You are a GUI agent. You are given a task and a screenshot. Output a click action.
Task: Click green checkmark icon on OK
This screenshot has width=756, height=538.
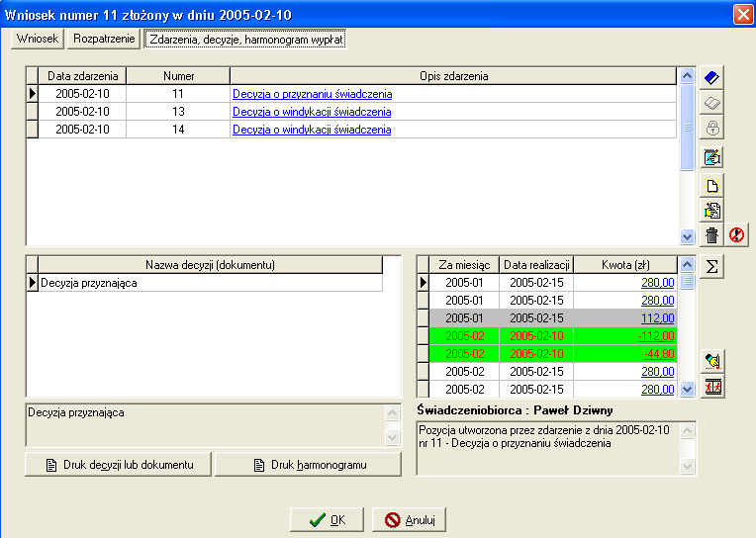click(318, 520)
